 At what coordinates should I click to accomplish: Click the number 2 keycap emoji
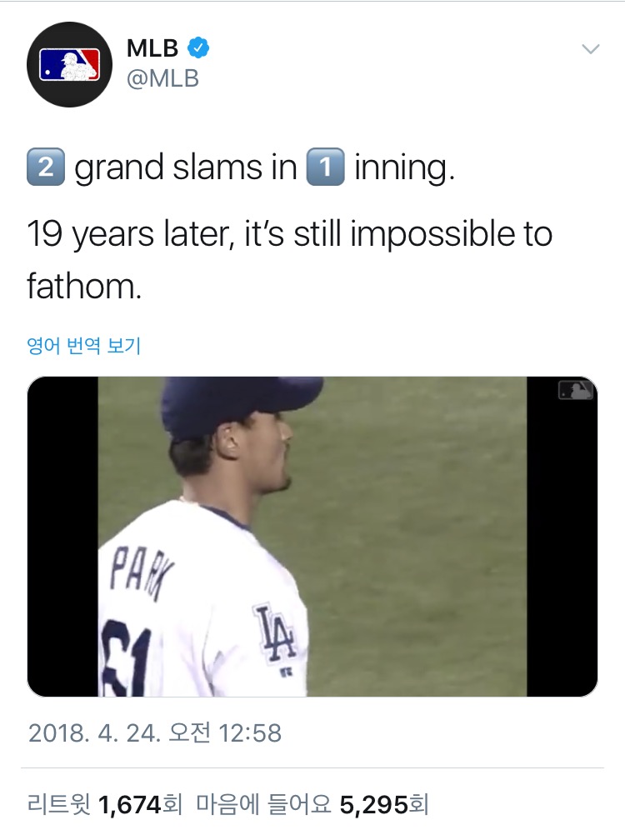tap(47, 168)
